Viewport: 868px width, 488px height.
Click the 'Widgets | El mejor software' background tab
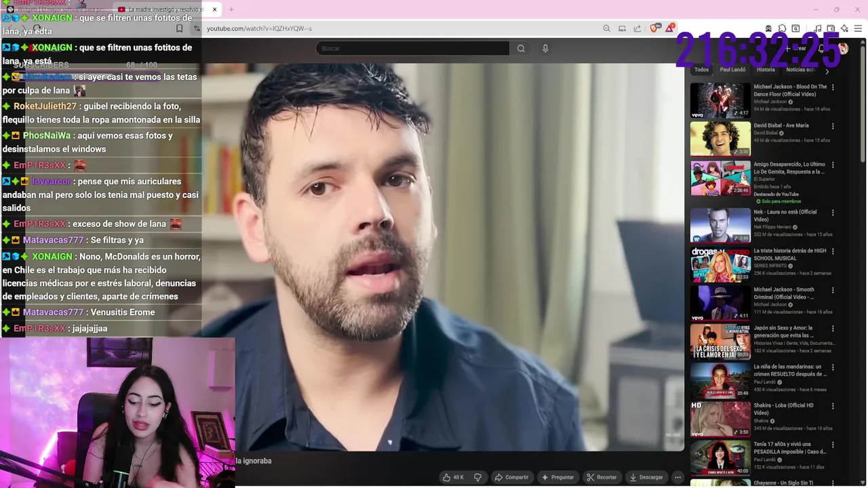pyautogui.click(x=58, y=9)
